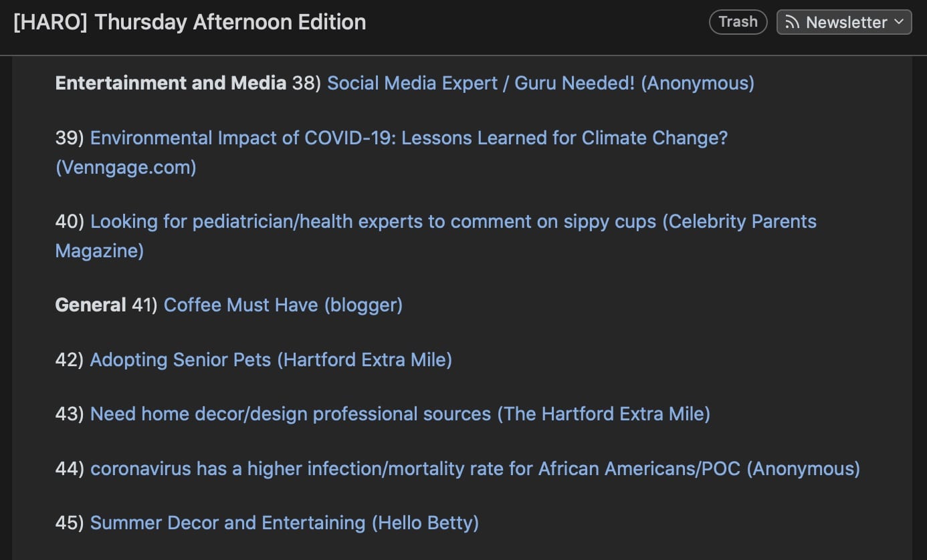Open the home decor/design professional sources link
The height and width of the screenshot is (560, 927).
291,414
